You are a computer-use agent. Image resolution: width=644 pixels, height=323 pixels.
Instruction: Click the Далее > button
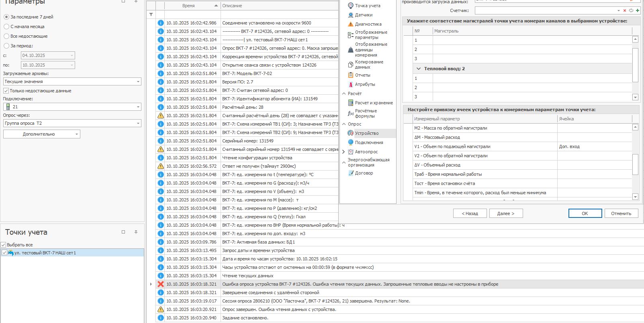click(x=506, y=213)
